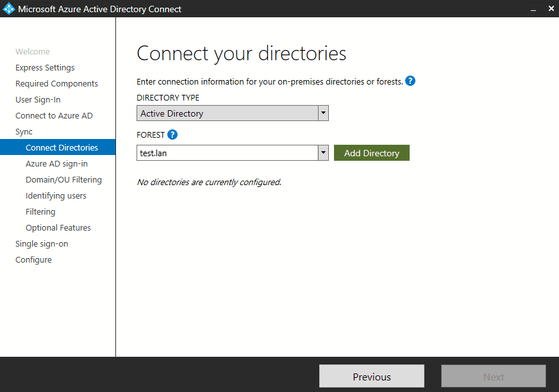
Task: Click the window title 'Microsoft Azure Active Directory Connect'
Action: coord(99,9)
